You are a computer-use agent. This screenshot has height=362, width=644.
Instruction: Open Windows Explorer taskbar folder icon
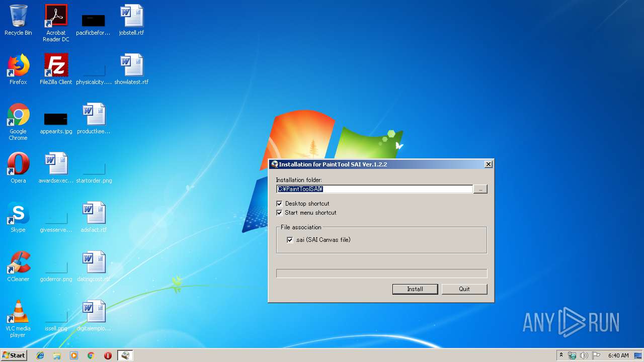click(x=57, y=355)
